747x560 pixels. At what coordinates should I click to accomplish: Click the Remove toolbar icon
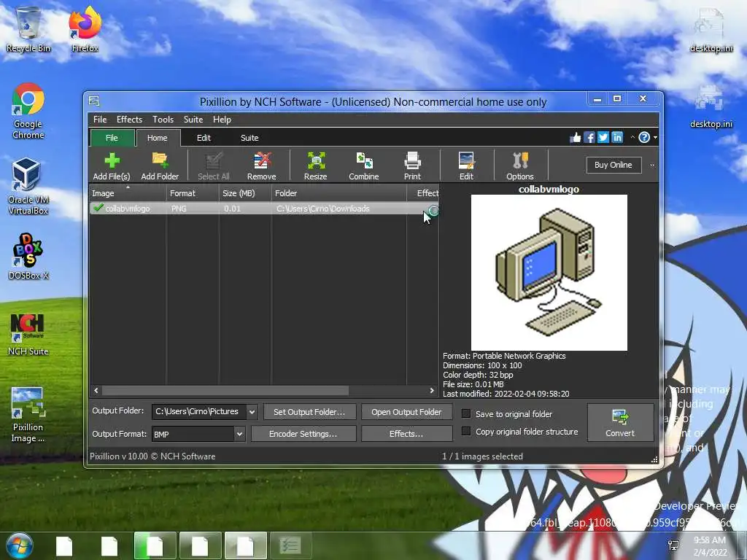point(262,166)
